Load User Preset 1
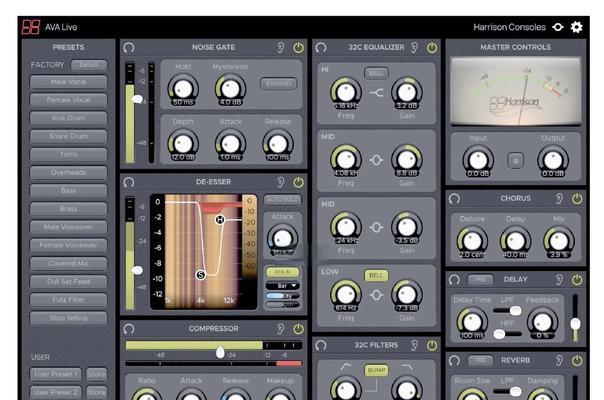This screenshot has width=604, height=400. pyautogui.click(x=56, y=374)
